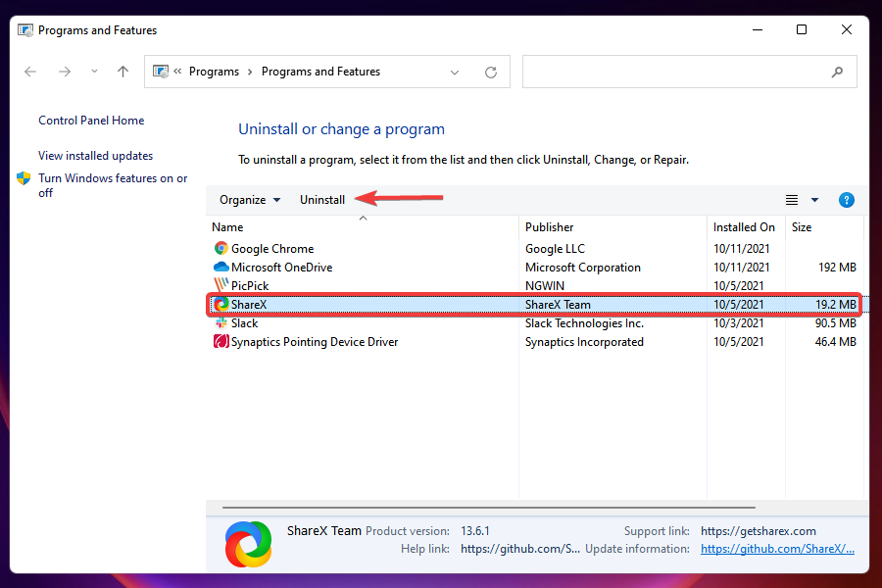Open help via blue question mark icon
The width and height of the screenshot is (882, 588).
pos(846,200)
